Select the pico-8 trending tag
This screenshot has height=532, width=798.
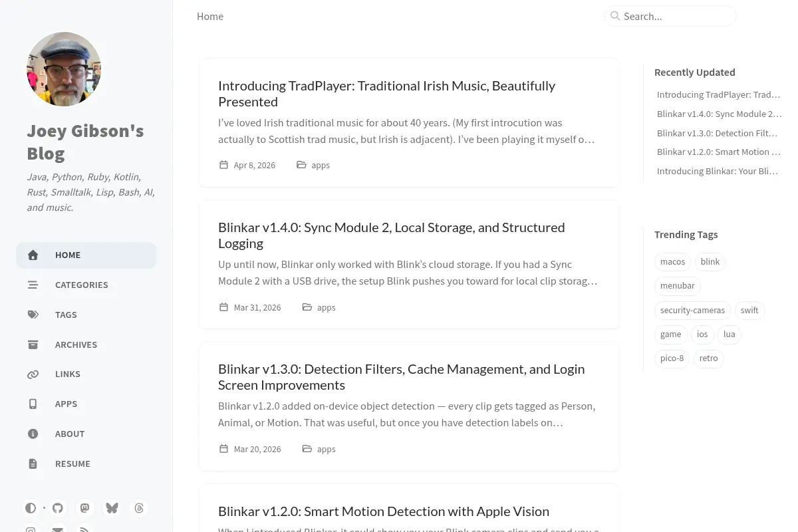(672, 358)
